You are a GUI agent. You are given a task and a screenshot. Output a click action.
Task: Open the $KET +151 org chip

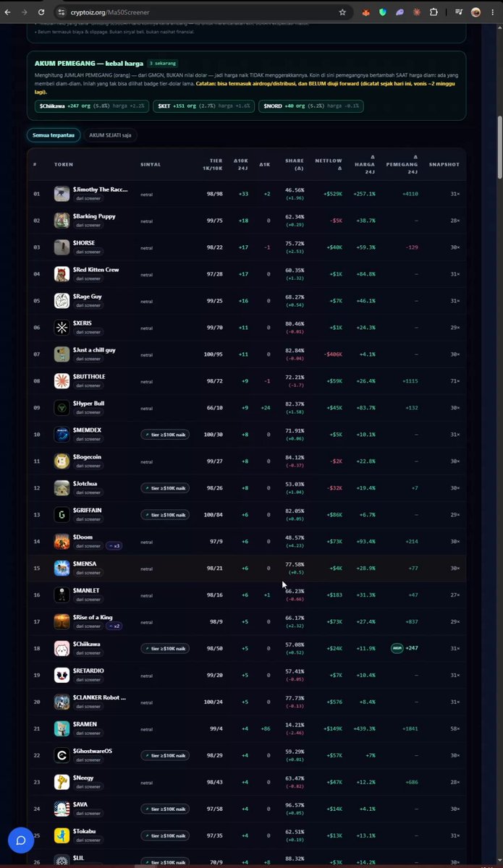[203, 106]
